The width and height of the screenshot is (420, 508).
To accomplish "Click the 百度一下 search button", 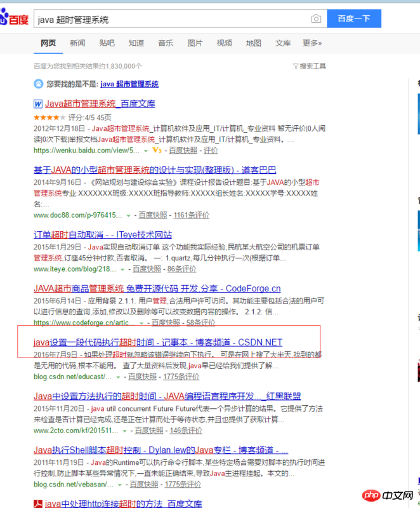I will tap(354, 18).
